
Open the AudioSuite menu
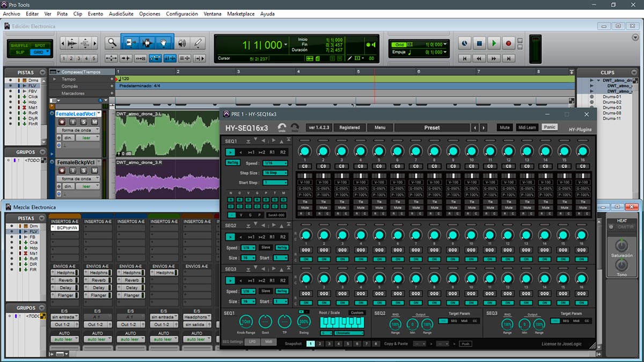(121, 14)
